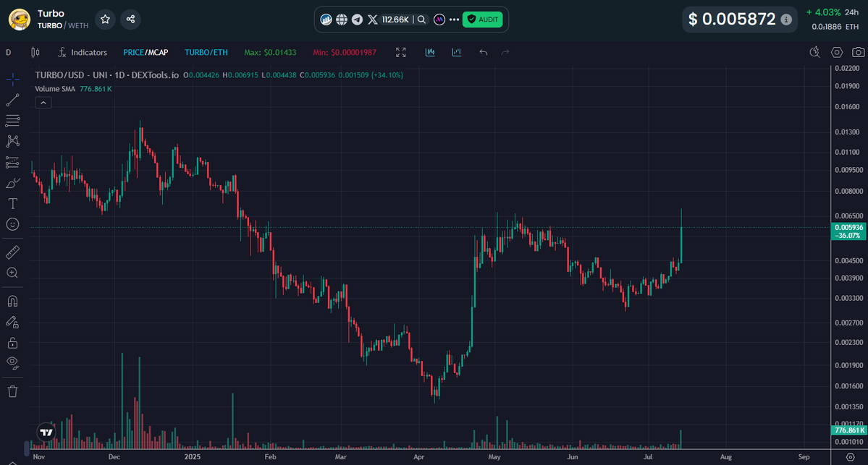
Task: Expand more links via three dots
Action: click(x=454, y=20)
